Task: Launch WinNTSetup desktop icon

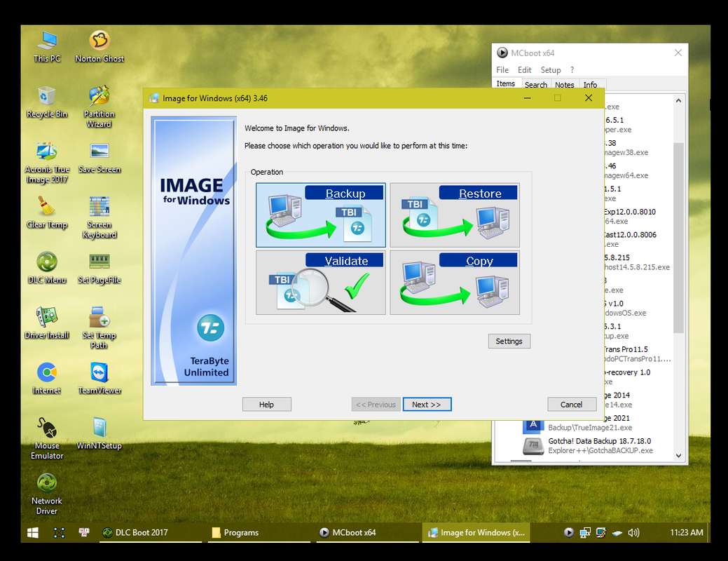Action: tap(99, 433)
